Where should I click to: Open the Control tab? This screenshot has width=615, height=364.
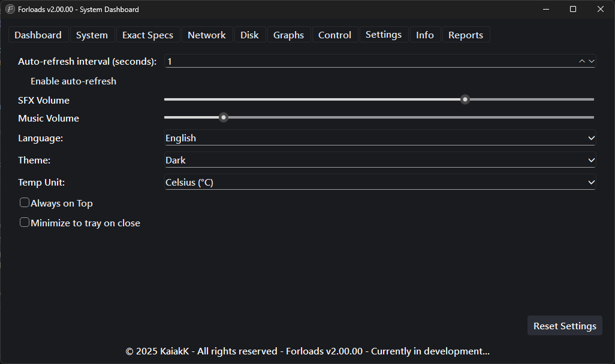pos(334,35)
